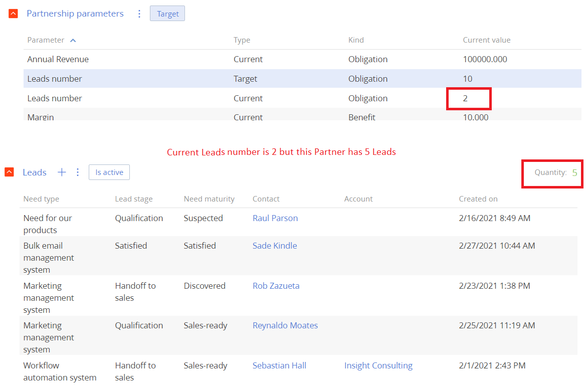Viewport: 588px width, 387px height.
Task: Click the 2/23/2021 1:38 PM date
Action: click(x=495, y=286)
